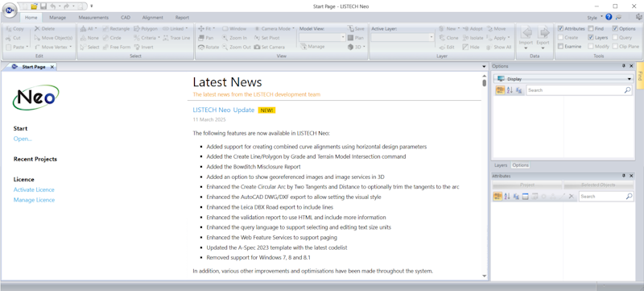Click the Search field in Options panel
Viewport: 644px width, 291px height.
(x=579, y=90)
